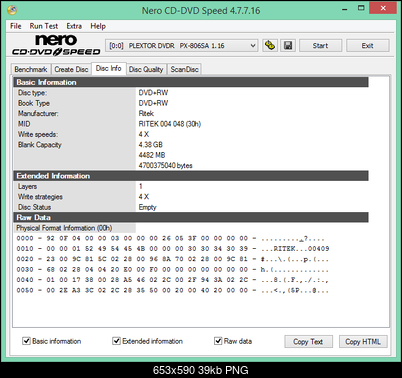Open the Extra menu
This screenshot has height=378, width=402.
click(x=74, y=26)
